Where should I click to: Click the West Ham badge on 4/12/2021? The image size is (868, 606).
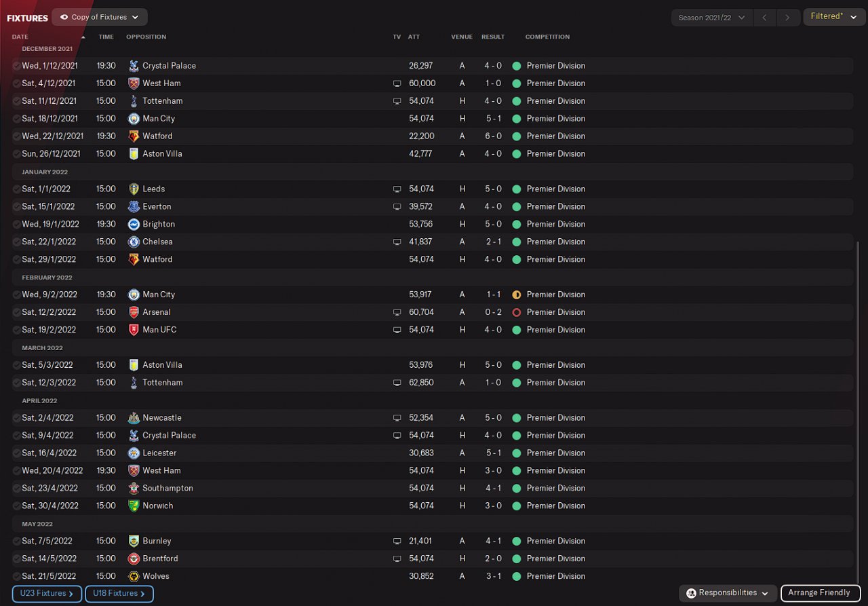134,83
